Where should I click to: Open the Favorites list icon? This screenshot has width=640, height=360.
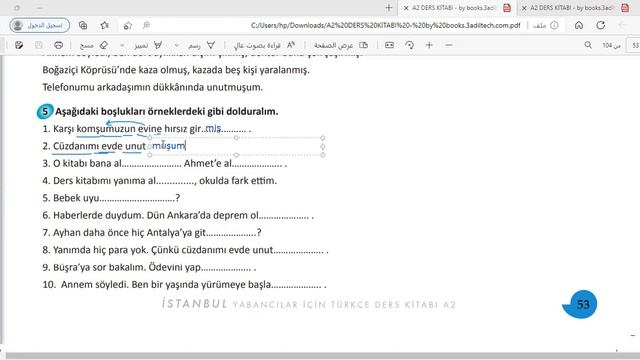[x=105, y=25]
